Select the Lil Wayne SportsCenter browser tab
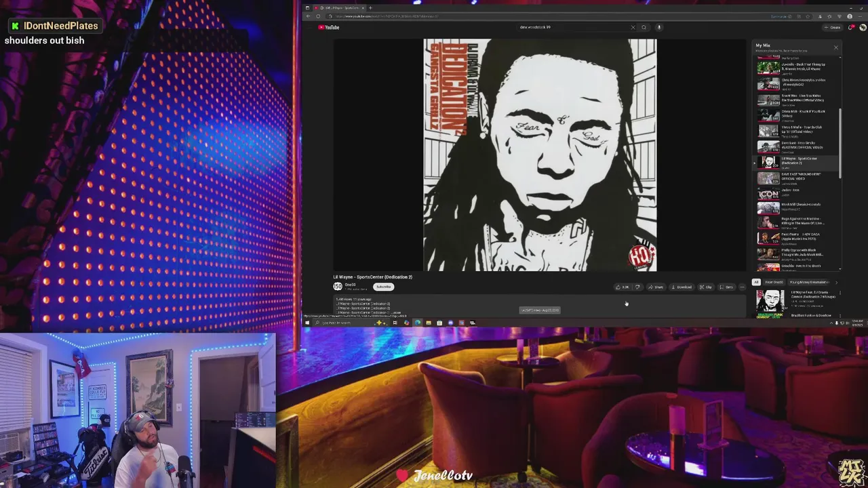This screenshot has height=488, width=868. click(339, 8)
